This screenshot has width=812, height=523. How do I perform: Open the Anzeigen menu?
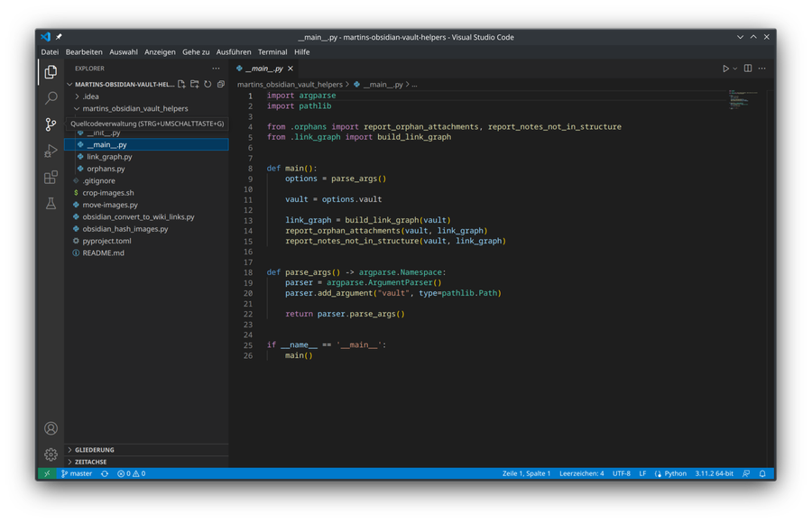(160, 51)
